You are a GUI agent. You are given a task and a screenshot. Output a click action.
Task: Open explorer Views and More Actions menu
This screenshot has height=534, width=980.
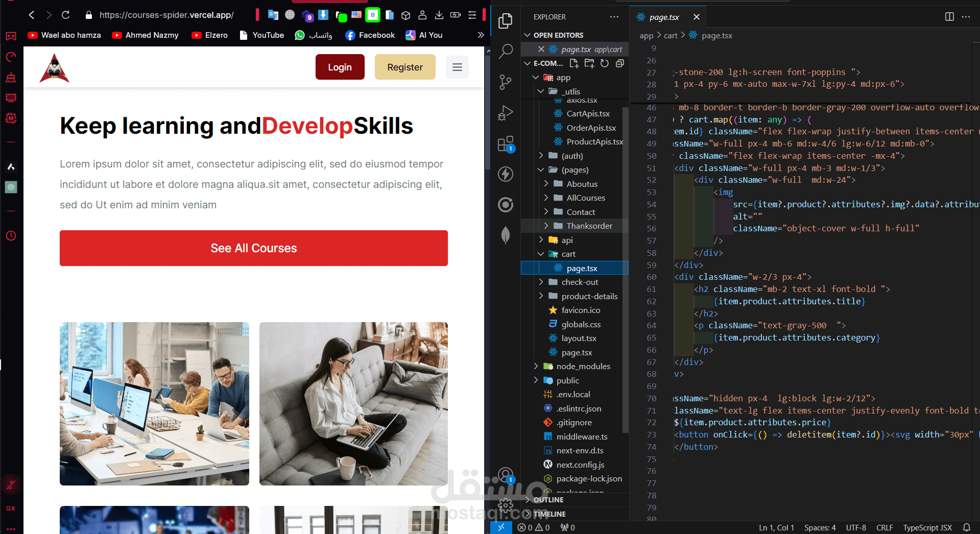pos(614,17)
